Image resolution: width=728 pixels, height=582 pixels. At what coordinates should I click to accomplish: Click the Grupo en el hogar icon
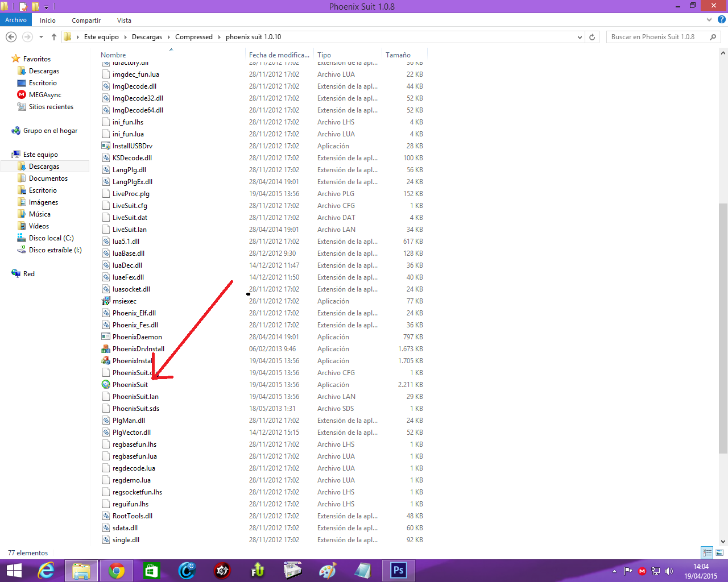[x=16, y=131]
